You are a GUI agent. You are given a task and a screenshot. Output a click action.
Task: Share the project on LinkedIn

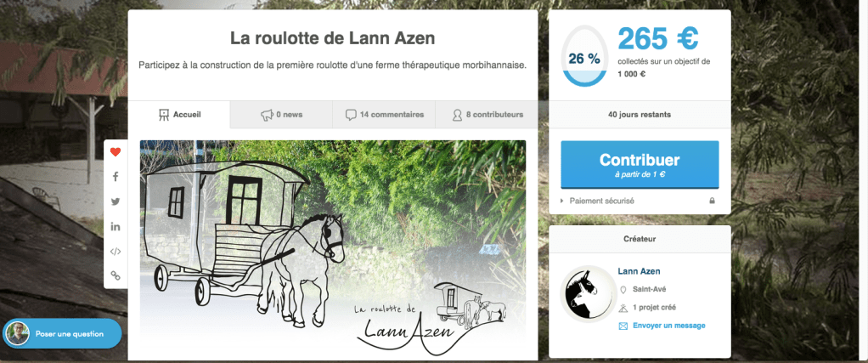tap(116, 227)
